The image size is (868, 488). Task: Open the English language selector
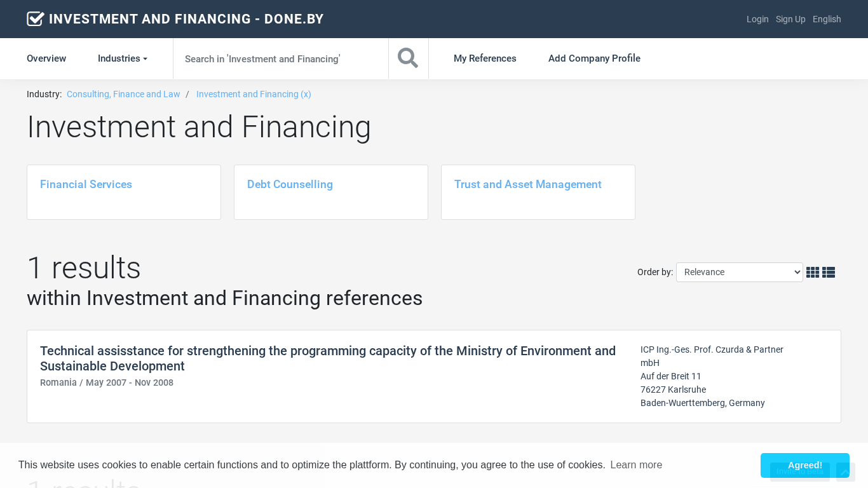point(827,19)
